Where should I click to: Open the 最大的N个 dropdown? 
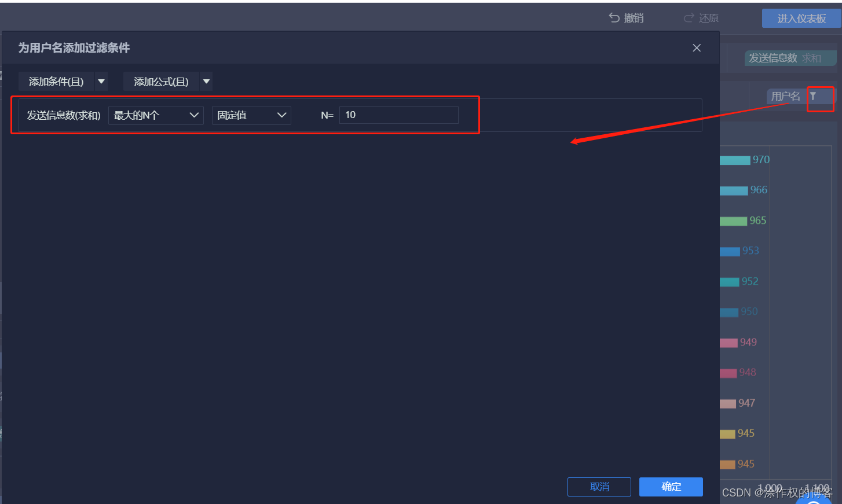pyautogui.click(x=156, y=115)
